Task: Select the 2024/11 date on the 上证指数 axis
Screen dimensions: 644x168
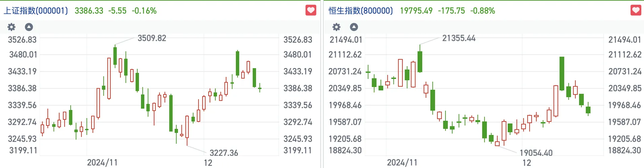Action: coord(102,163)
